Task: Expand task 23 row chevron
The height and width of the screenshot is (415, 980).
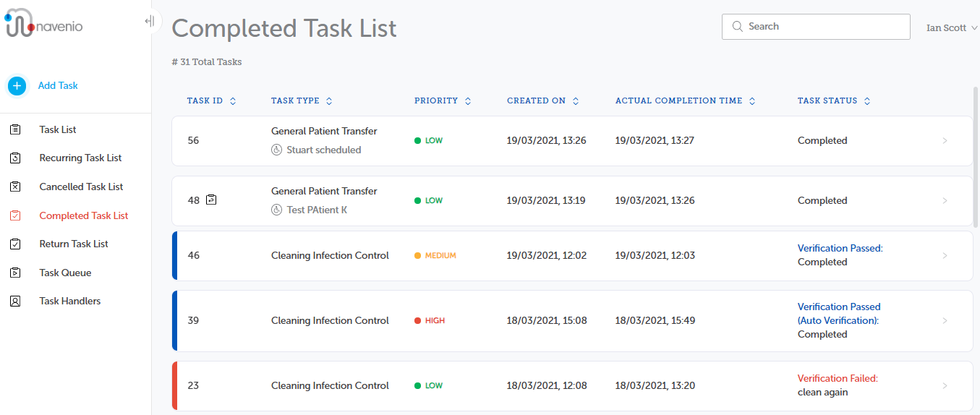Action: click(945, 386)
